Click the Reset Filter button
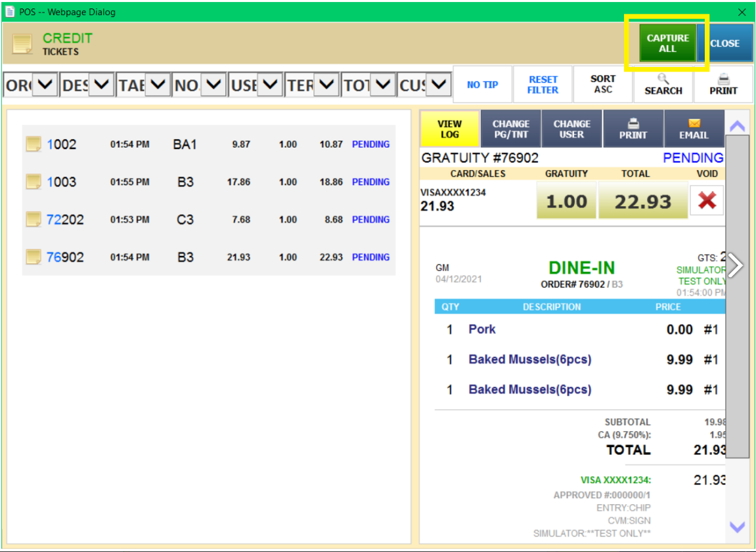756x552 pixels. click(x=543, y=85)
